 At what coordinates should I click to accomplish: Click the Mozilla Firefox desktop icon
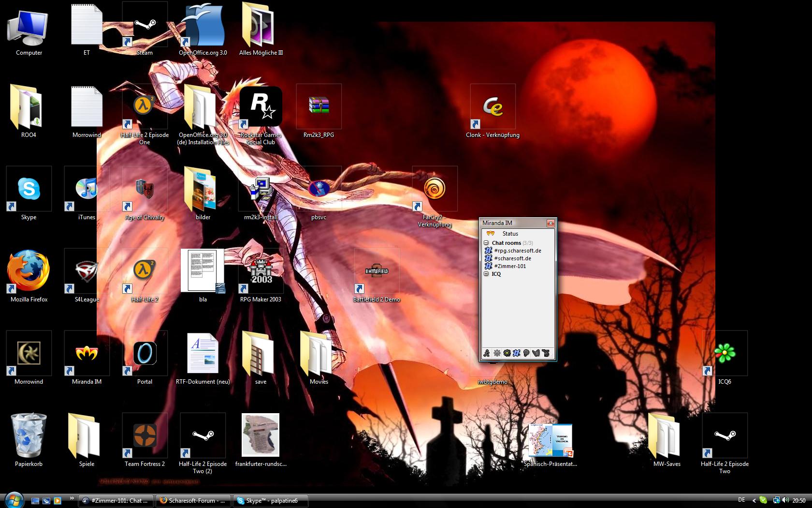(x=29, y=271)
